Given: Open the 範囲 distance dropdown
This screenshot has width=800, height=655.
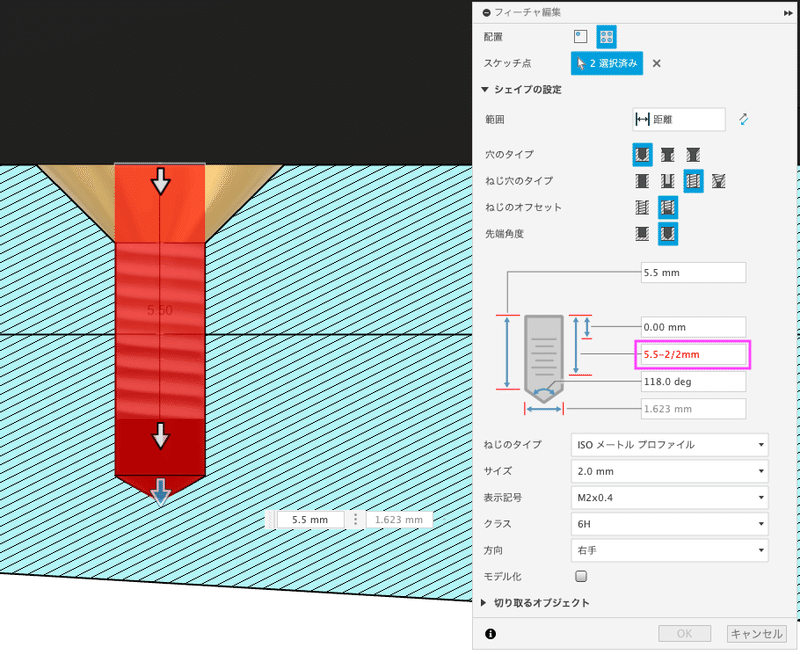Looking at the screenshot, I should pyautogui.click(x=679, y=119).
